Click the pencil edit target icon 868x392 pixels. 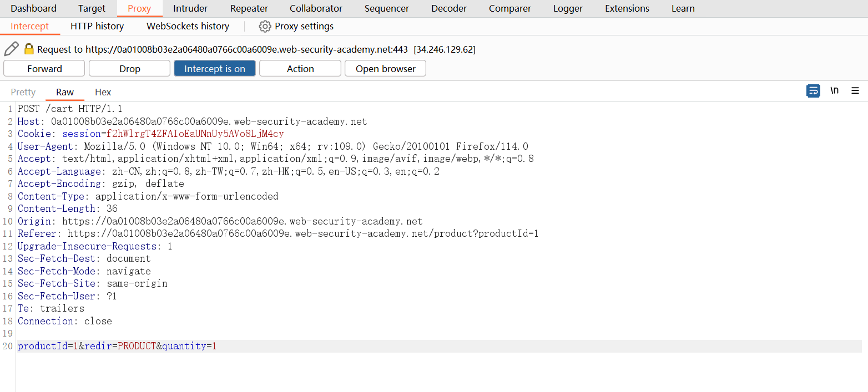tap(11, 49)
